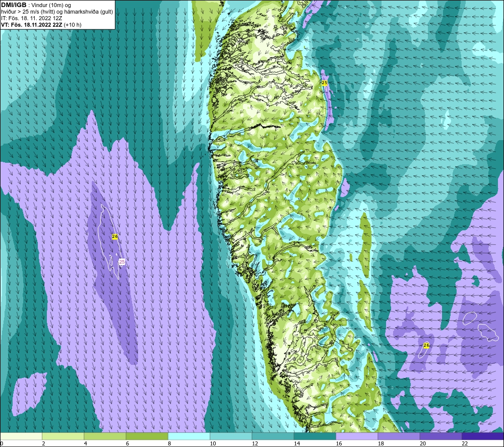The image size is (504, 447).
Task: Select the light lavender 16–18 m/s legend swatch
Action: [x=357, y=436]
